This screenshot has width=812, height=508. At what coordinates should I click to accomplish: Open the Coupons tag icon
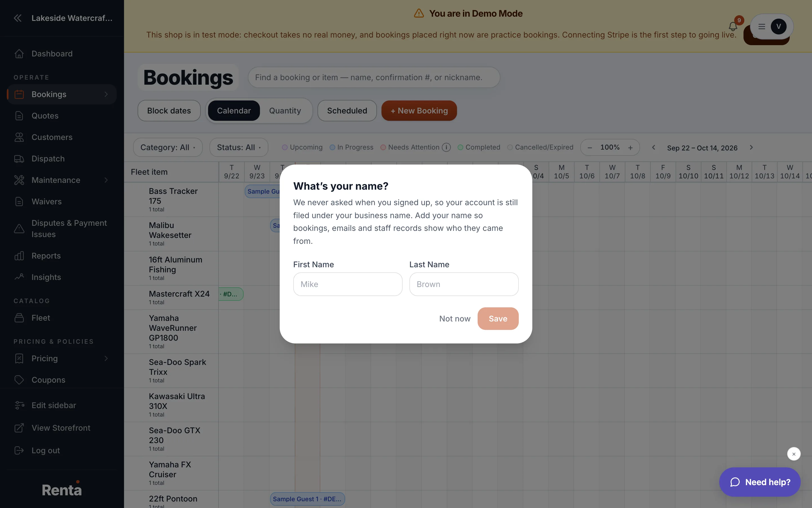pyautogui.click(x=19, y=380)
